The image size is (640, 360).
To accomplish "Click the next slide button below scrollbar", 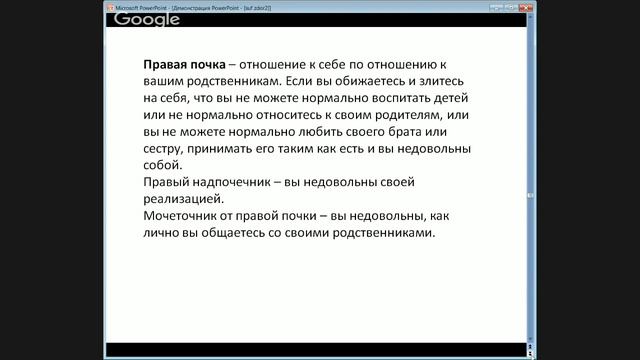I will [x=530, y=354].
